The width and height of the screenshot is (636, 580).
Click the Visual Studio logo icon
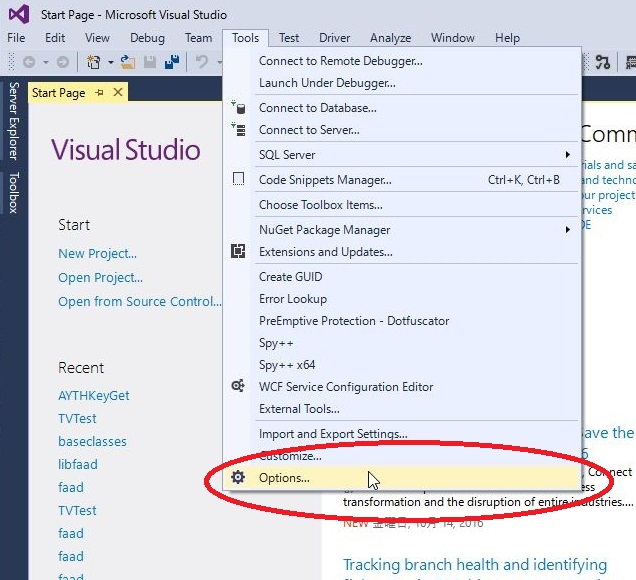tap(19, 14)
